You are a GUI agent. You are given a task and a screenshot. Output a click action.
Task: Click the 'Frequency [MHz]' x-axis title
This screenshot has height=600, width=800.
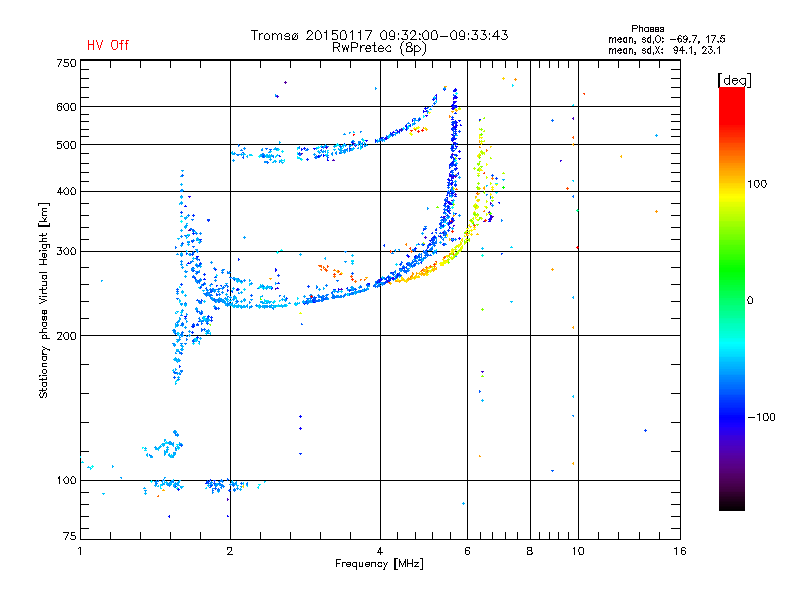379,564
